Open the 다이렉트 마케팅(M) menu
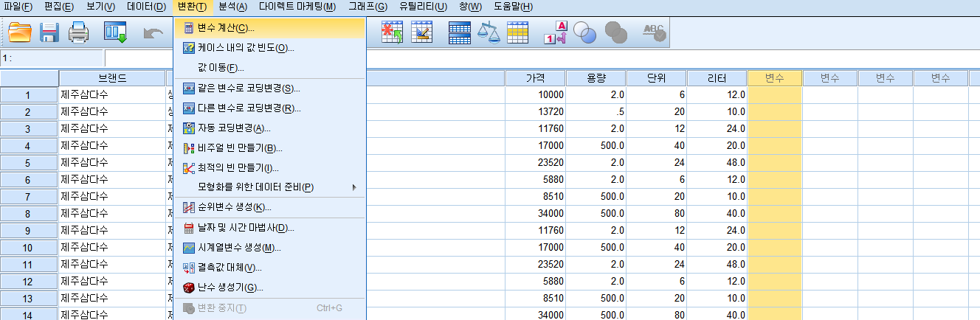The width and height of the screenshot is (980, 320). tap(297, 7)
